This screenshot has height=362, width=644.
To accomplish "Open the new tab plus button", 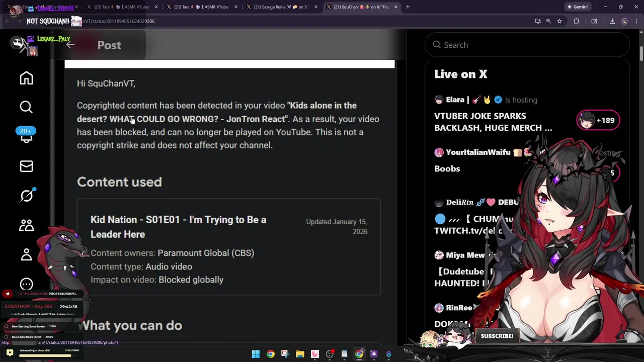I will click(x=408, y=7).
